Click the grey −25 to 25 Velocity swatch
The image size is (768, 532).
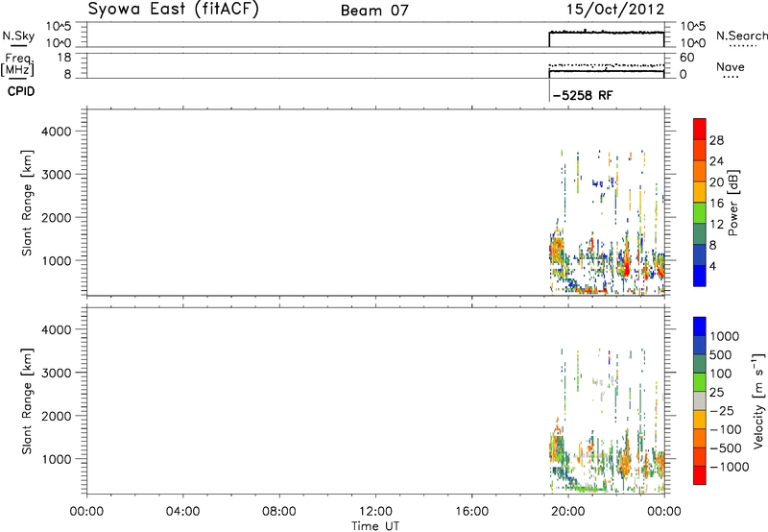pyautogui.click(x=700, y=400)
